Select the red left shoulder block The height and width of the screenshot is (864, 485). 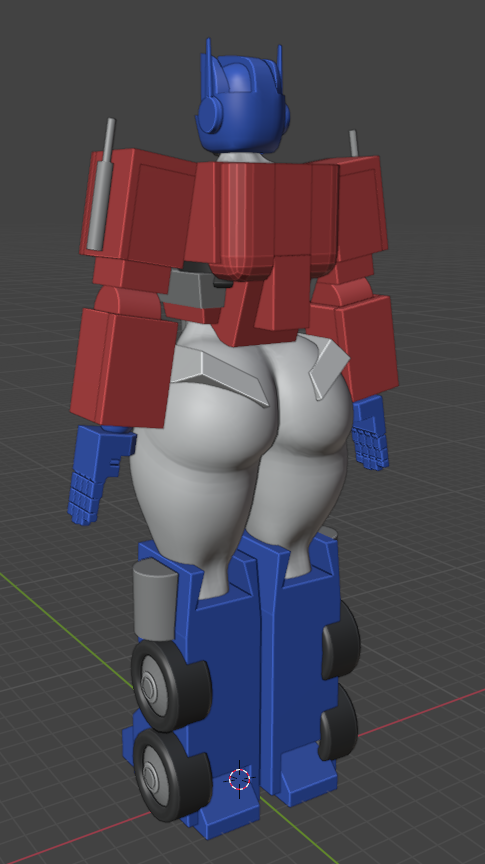coord(137,207)
